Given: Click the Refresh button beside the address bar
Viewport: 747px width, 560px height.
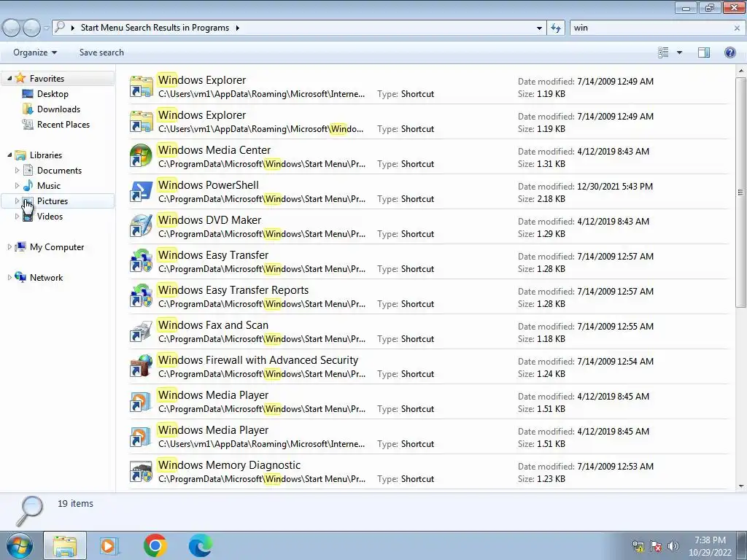Looking at the screenshot, I should pyautogui.click(x=555, y=28).
